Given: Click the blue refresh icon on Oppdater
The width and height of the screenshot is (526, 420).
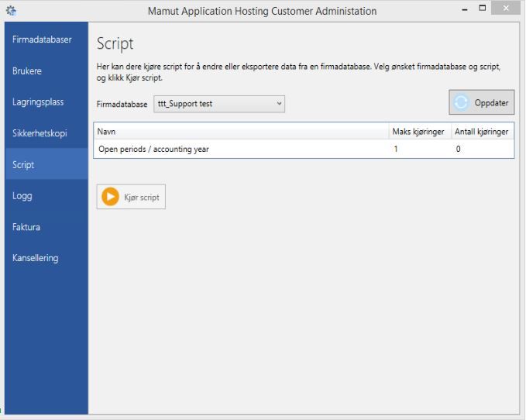Looking at the screenshot, I should (x=461, y=102).
